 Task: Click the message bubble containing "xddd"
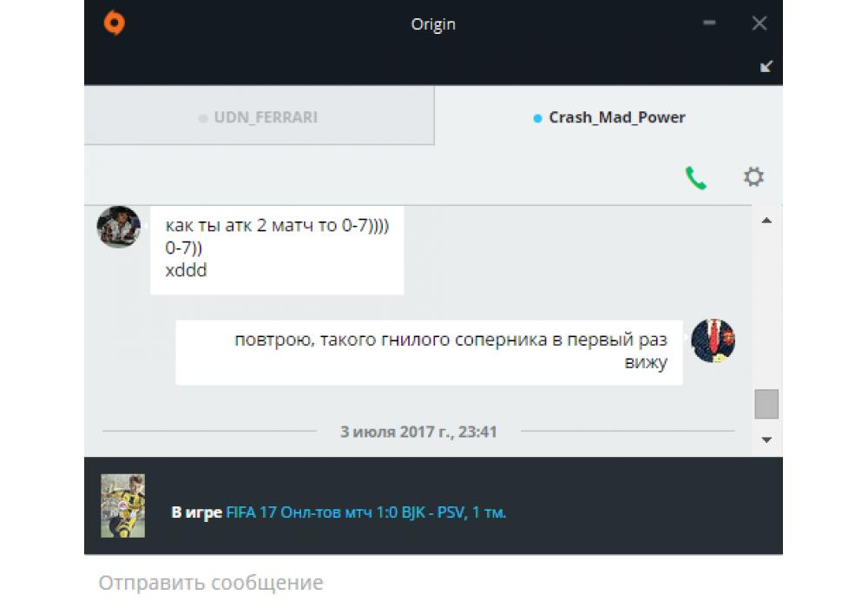point(277,250)
